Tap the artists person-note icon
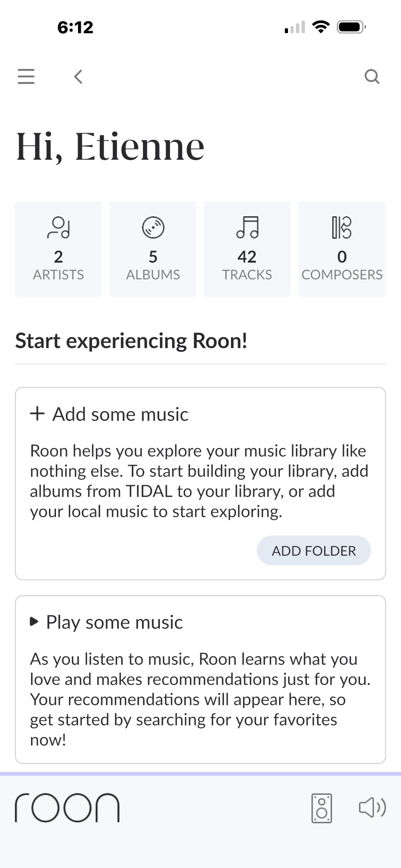Viewport: 401px width, 868px height. coord(58,227)
